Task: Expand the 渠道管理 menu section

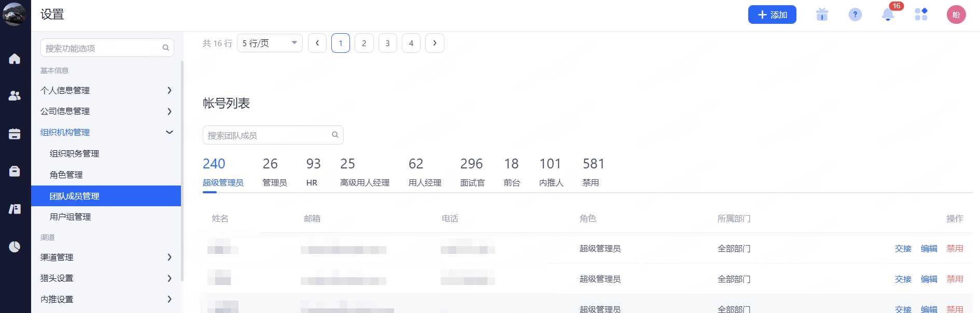Action: tap(106, 257)
